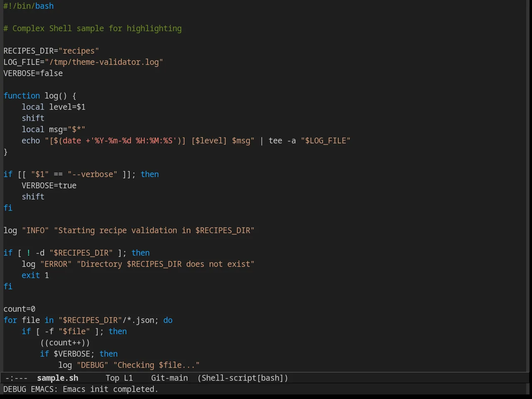Click the Git-main version control indicator

tap(169, 378)
